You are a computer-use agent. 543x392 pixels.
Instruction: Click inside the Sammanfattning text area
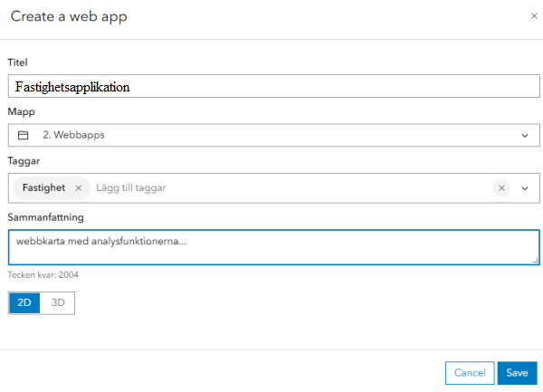point(271,247)
